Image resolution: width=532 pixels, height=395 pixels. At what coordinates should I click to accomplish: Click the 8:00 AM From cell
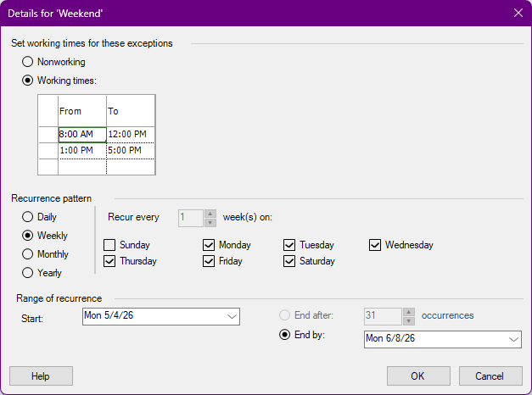pos(82,135)
